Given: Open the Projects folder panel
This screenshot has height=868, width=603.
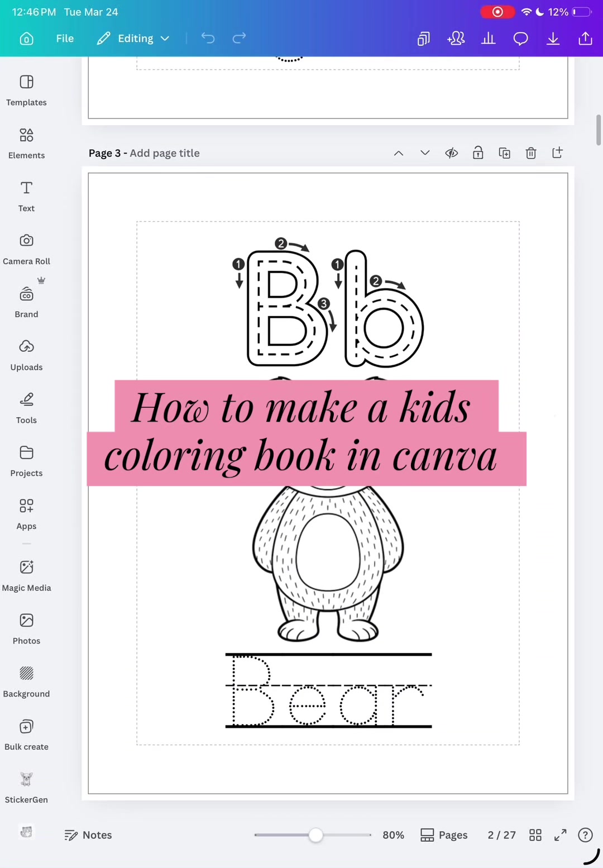Looking at the screenshot, I should (x=26, y=461).
